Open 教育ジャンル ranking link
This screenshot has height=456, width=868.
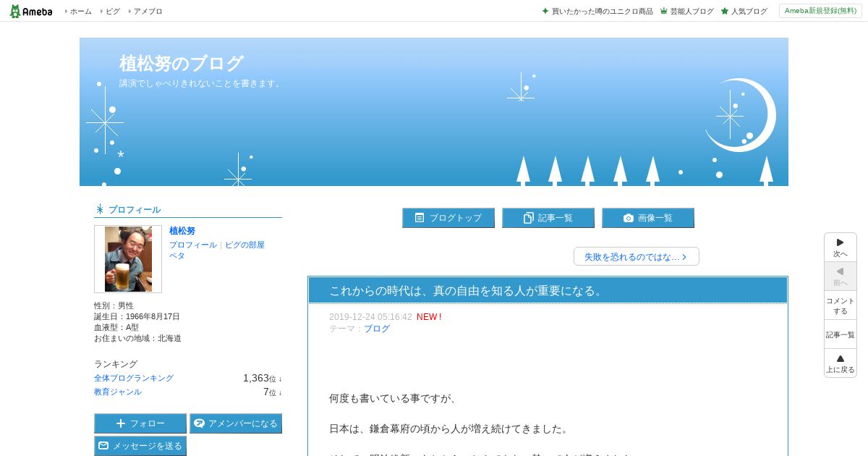pyautogui.click(x=118, y=392)
